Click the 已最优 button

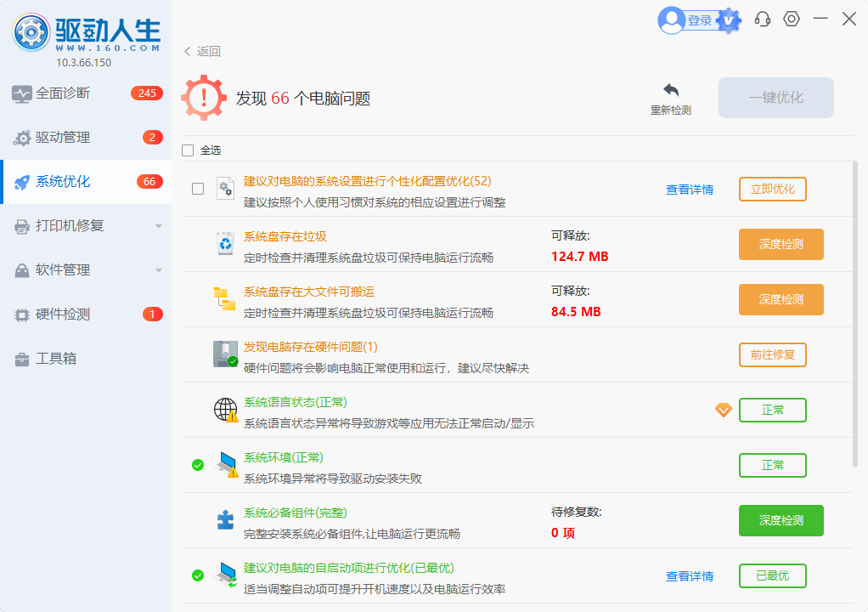coord(773,576)
